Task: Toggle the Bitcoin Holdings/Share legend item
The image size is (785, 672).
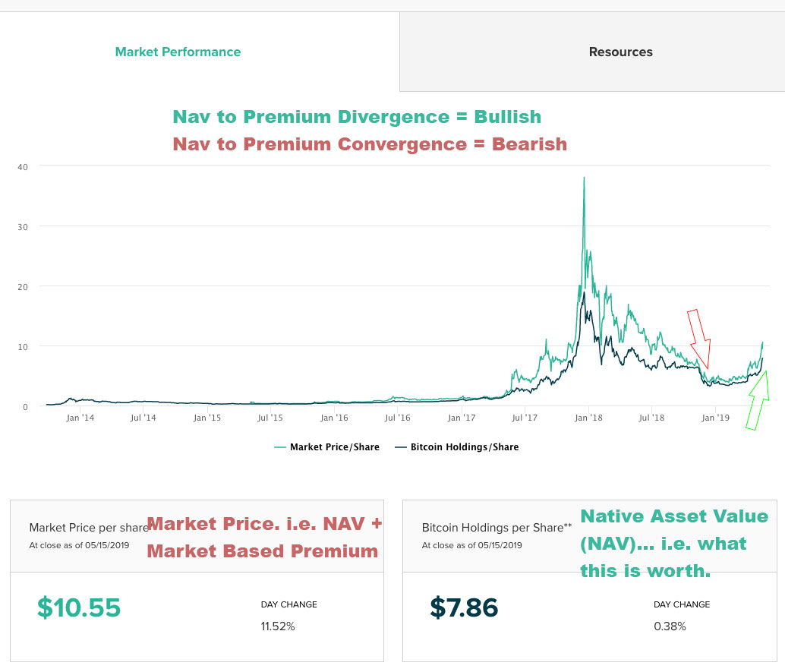Action: click(x=464, y=446)
